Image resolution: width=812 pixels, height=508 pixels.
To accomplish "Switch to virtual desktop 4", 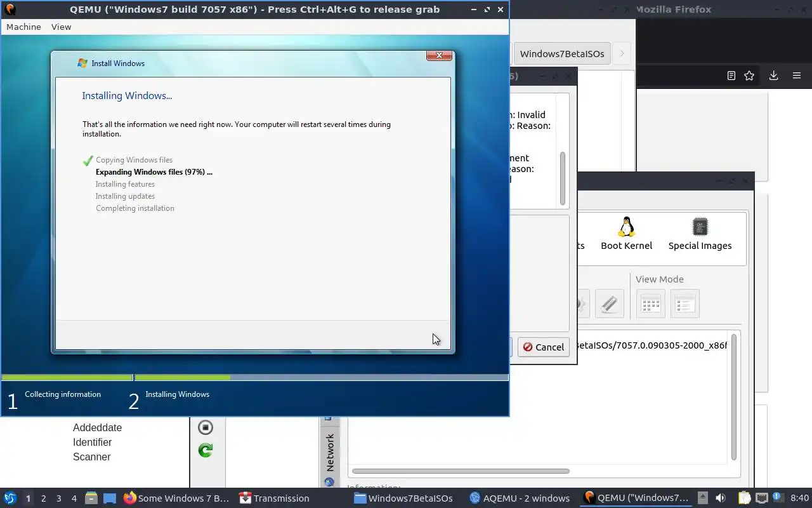I will (x=74, y=498).
